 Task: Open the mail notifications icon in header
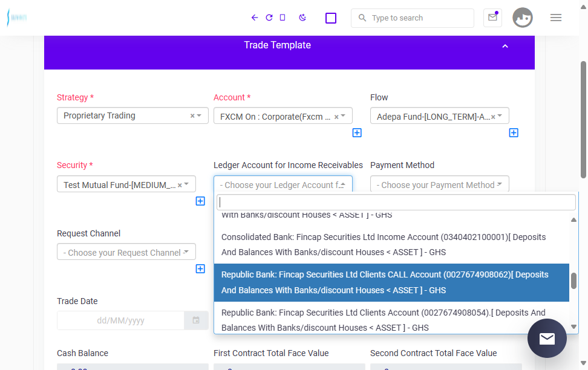493,18
